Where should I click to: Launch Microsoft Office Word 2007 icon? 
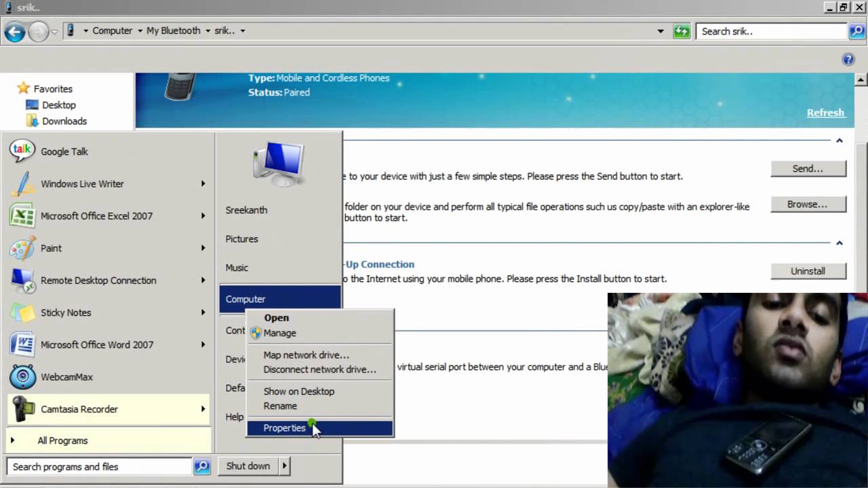coord(22,344)
